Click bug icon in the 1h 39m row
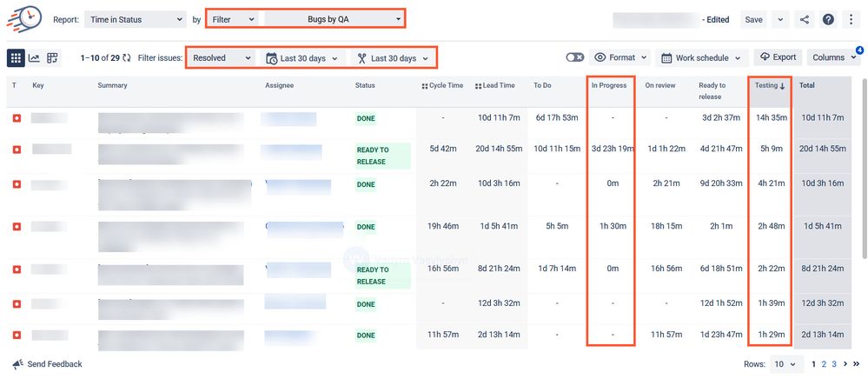Image resolution: width=868 pixels, height=379 pixels. pos(17,304)
